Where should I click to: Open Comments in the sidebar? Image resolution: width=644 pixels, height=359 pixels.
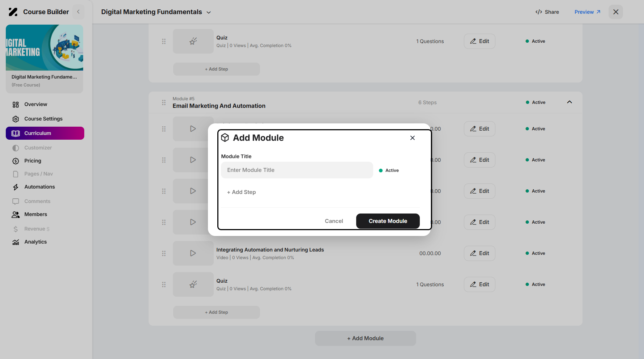[31, 201]
